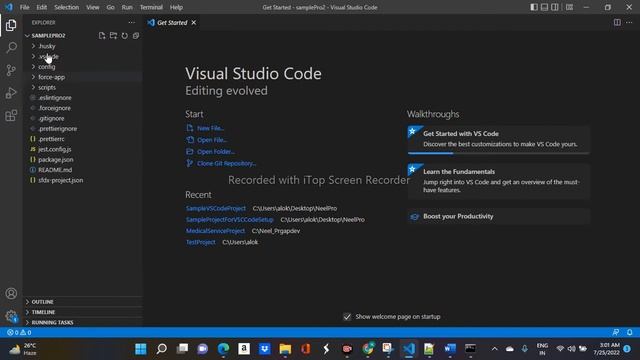640x360 pixels.
Task: Expand the Timeline section
Action: click(82, 312)
